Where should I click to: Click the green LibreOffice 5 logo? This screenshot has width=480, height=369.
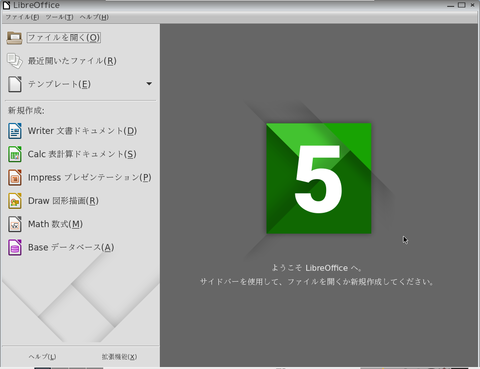coord(319,178)
